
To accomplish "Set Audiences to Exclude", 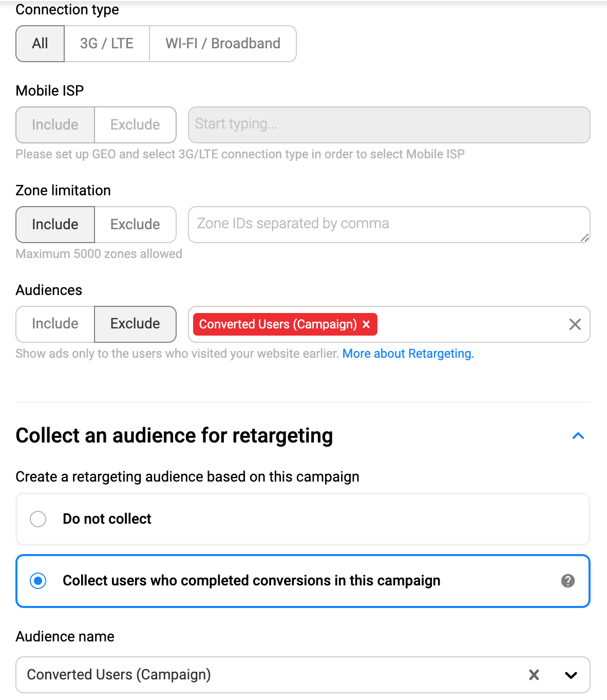I will [x=135, y=324].
